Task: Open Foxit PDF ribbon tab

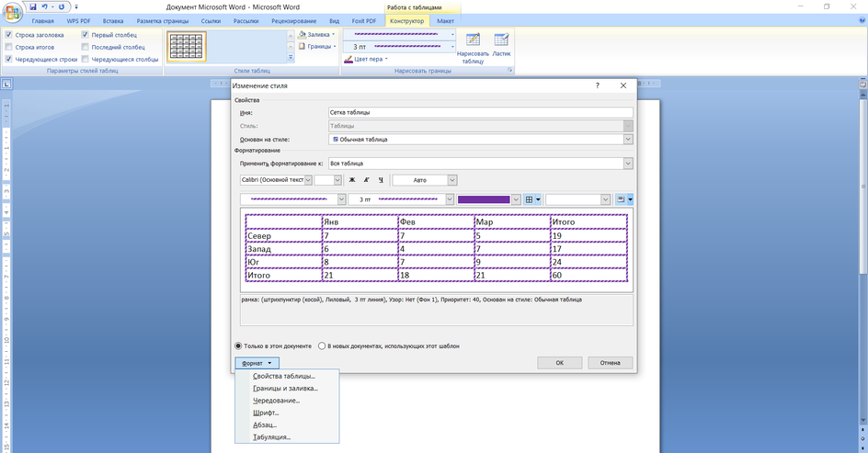Action: pyautogui.click(x=364, y=21)
